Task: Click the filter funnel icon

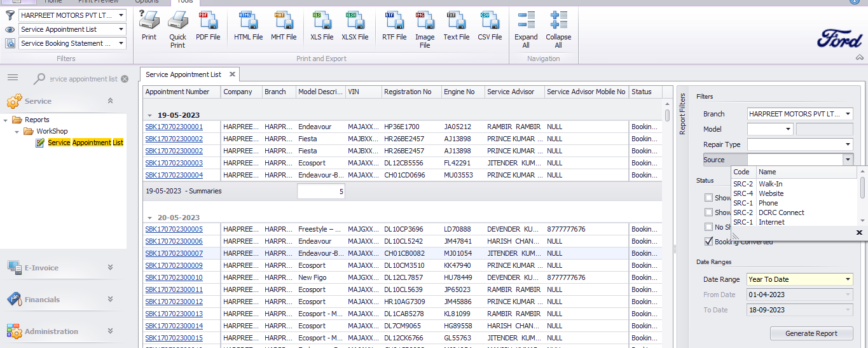Action: pos(10,15)
